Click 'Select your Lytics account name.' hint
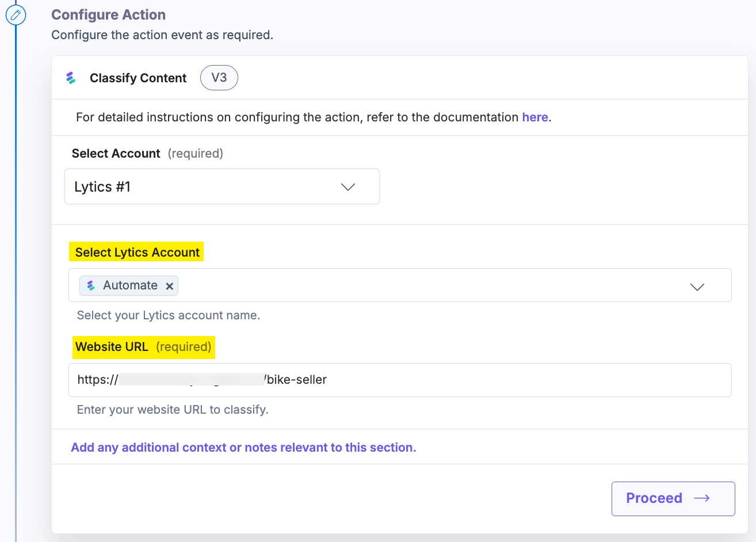The height and width of the screenshot is (542, 756). click(169, 315)
